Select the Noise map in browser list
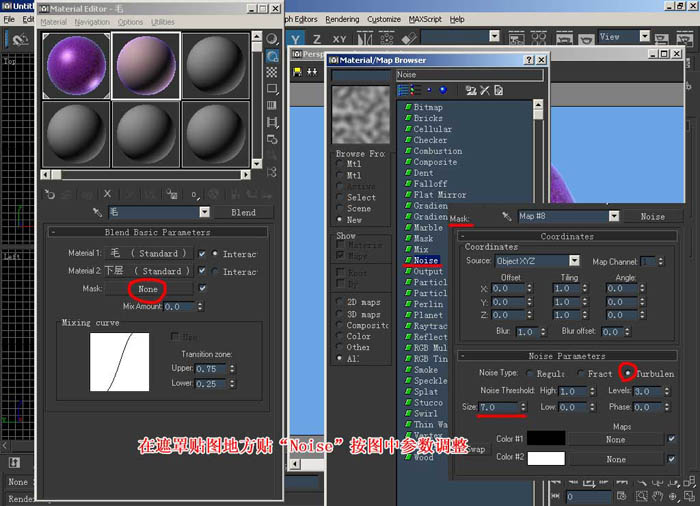This screenshot has height=506, width=700. coord(425,260)
